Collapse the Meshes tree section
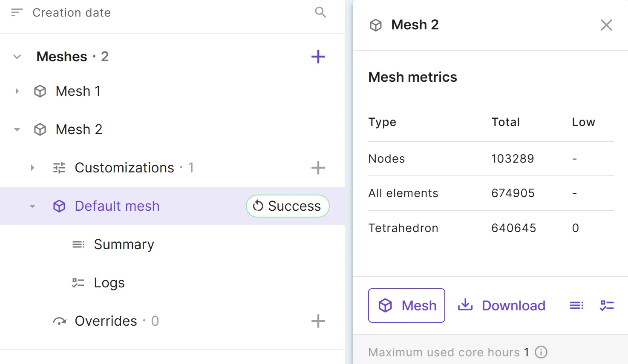This screenshot has width=628, height=364. [17, 56]
